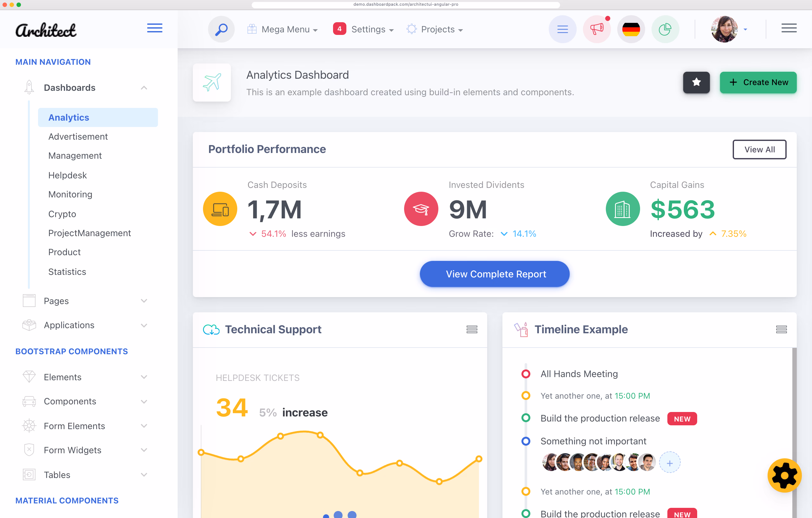Open the Technical Support card menu icon
812x518 pixels.
(472, 329)
